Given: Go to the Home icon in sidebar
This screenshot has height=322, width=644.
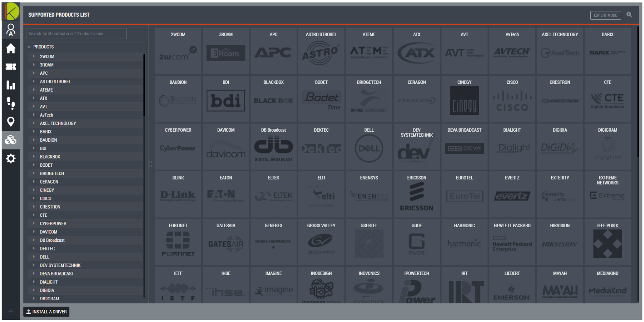Looking at the screenshot, I should pos(11,48).
